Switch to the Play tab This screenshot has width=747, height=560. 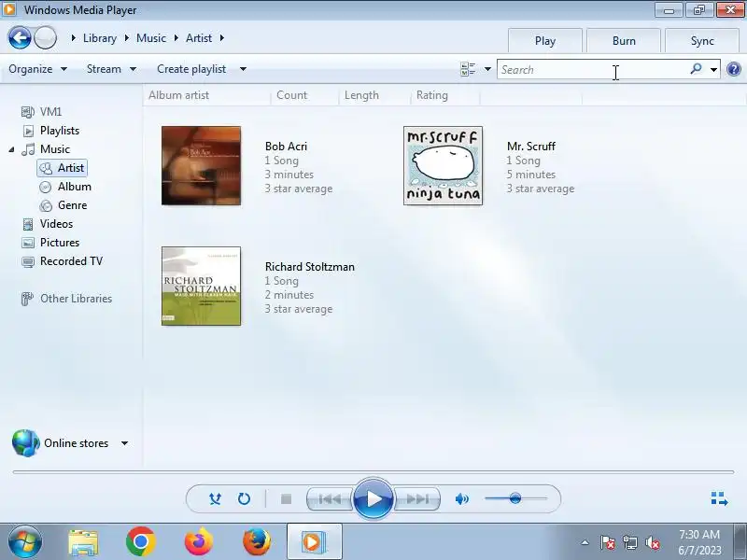[545, 41]
